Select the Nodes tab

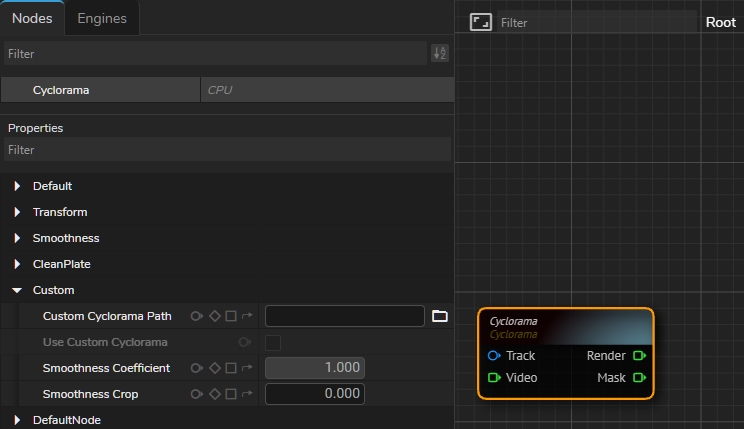pos(32,18)
